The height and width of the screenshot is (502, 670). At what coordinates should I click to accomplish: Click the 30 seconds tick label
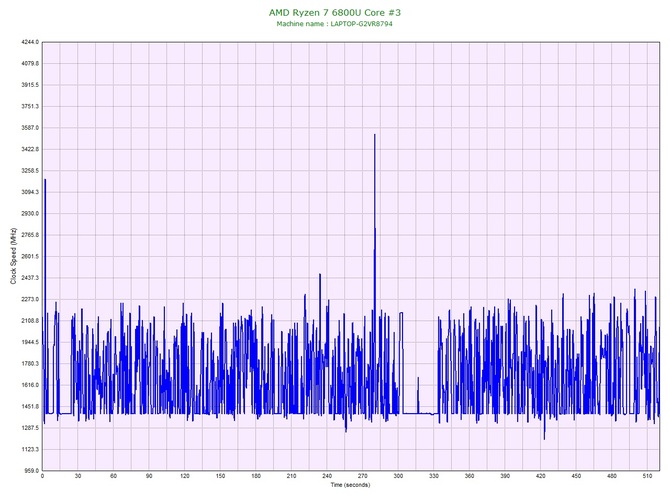pos(78,476)
